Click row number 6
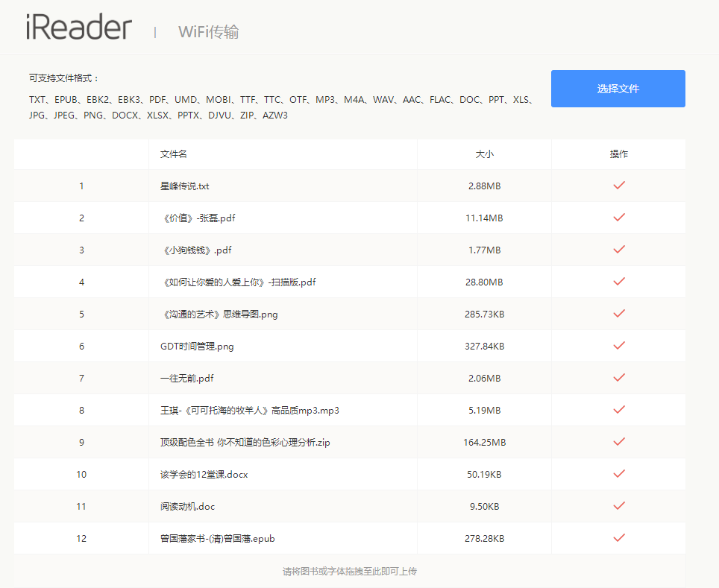Screen dimensions: 719x588 click(x=81, y=347)
